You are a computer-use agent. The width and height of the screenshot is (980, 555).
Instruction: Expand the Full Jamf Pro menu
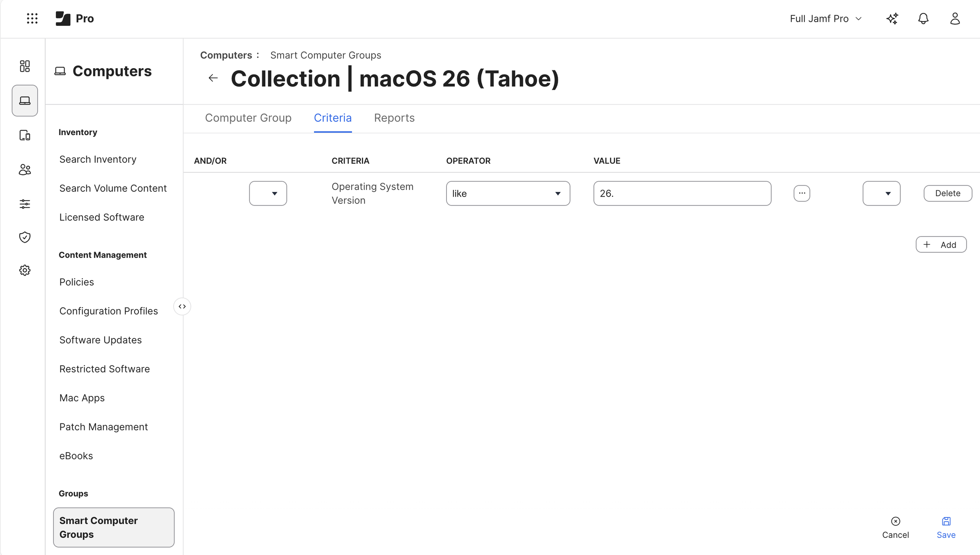click(826, 18)
